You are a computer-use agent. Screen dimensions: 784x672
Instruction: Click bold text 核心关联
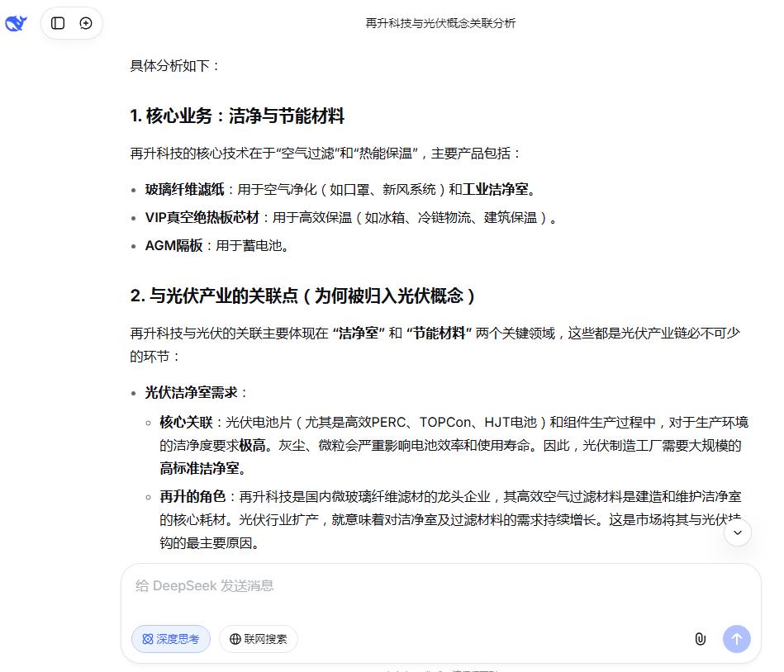pos(186,422)
